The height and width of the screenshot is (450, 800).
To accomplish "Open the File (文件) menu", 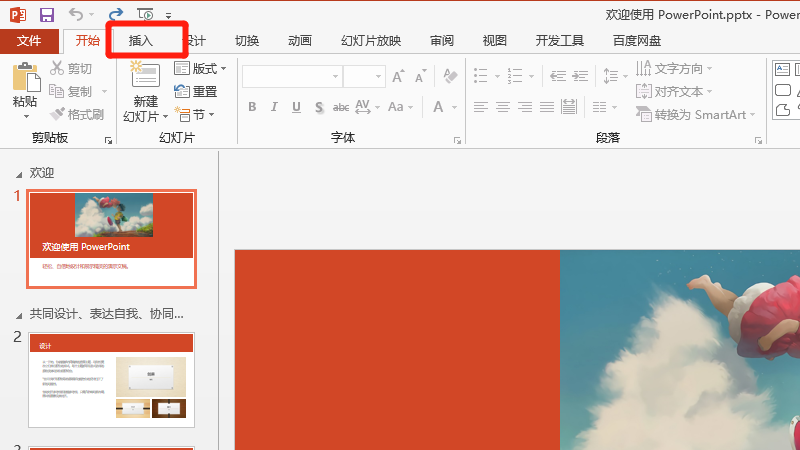I will (29, 41).
